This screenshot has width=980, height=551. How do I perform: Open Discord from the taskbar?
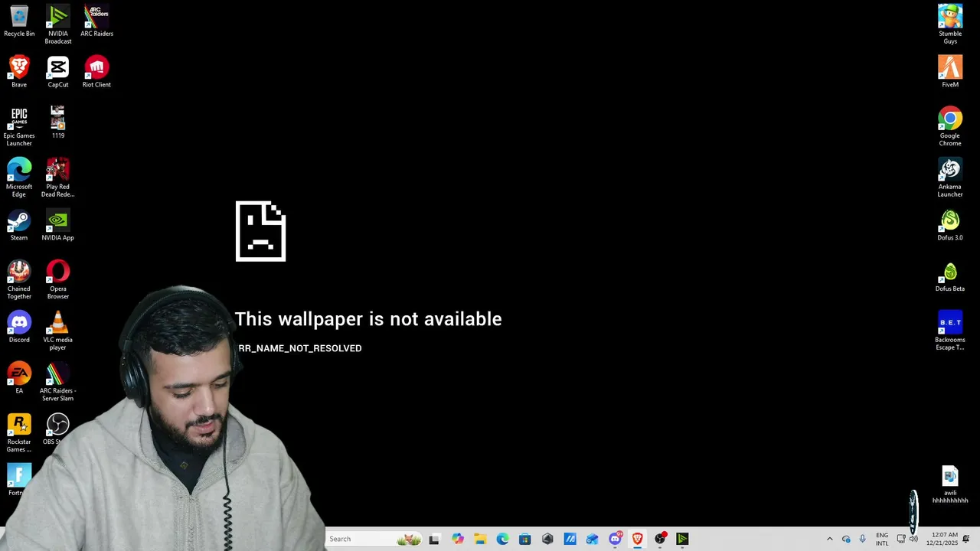(615, 539)
